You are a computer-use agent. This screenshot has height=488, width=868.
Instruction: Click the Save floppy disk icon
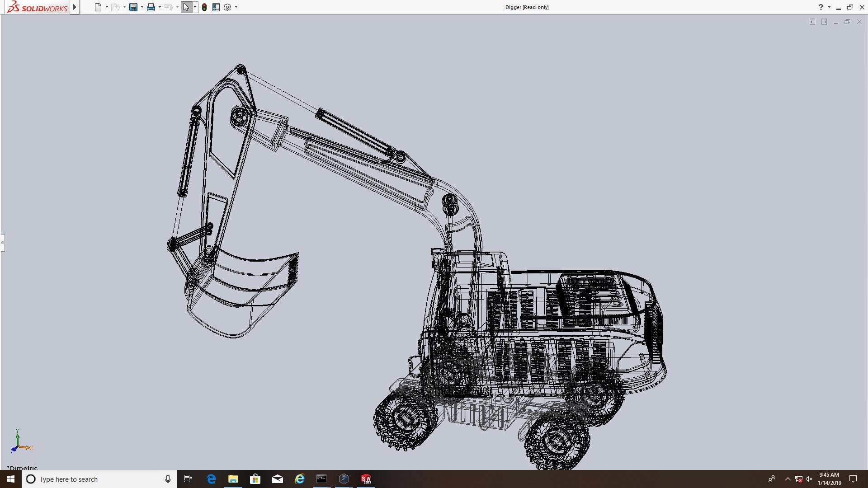tap(133, 7)
